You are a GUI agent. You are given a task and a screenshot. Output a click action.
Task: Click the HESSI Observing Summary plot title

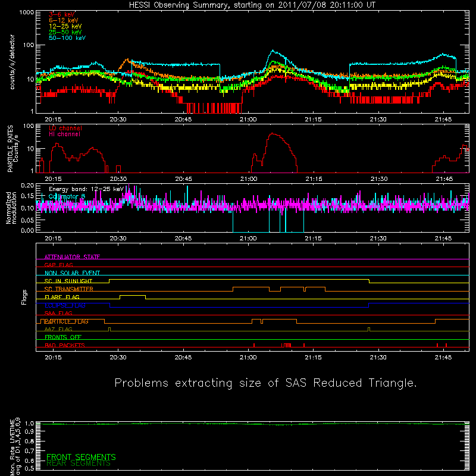click(x=252, y=5)
